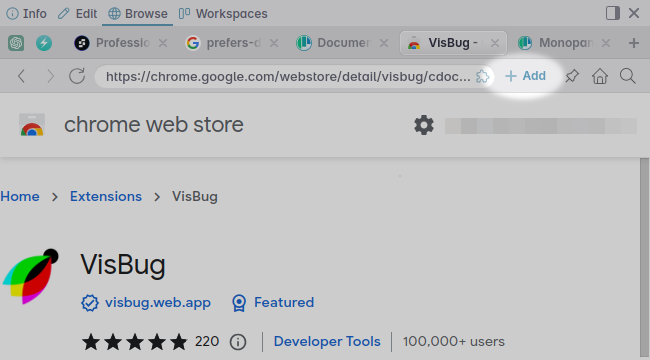Image resolution: width=650 pixels, height=360 pixels.
Task: Open the prefers-d Google tab
Action: point(232,43)
